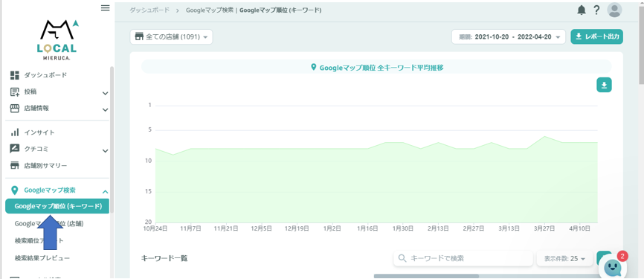Image resolution: width=644 pixels, height=279 pixels.
Task: Open the user profile avatar
Action: point(614,10)
